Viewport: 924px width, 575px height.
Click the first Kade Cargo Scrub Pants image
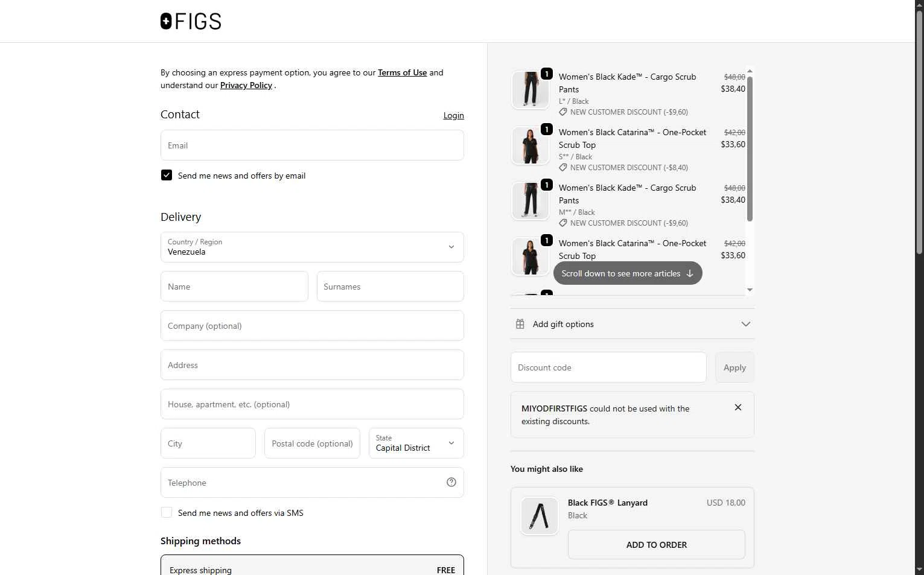(530, 90)
